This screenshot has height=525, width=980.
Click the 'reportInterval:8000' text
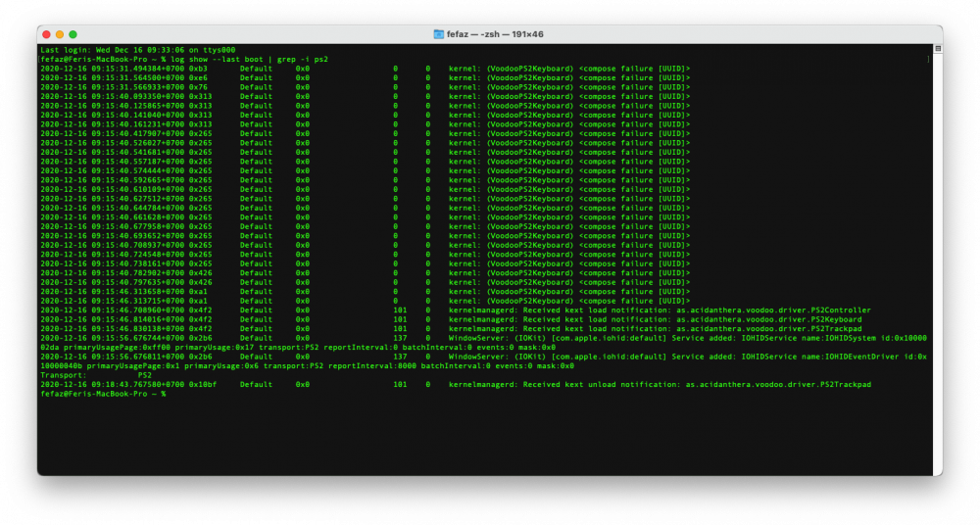tap(371, 365)
